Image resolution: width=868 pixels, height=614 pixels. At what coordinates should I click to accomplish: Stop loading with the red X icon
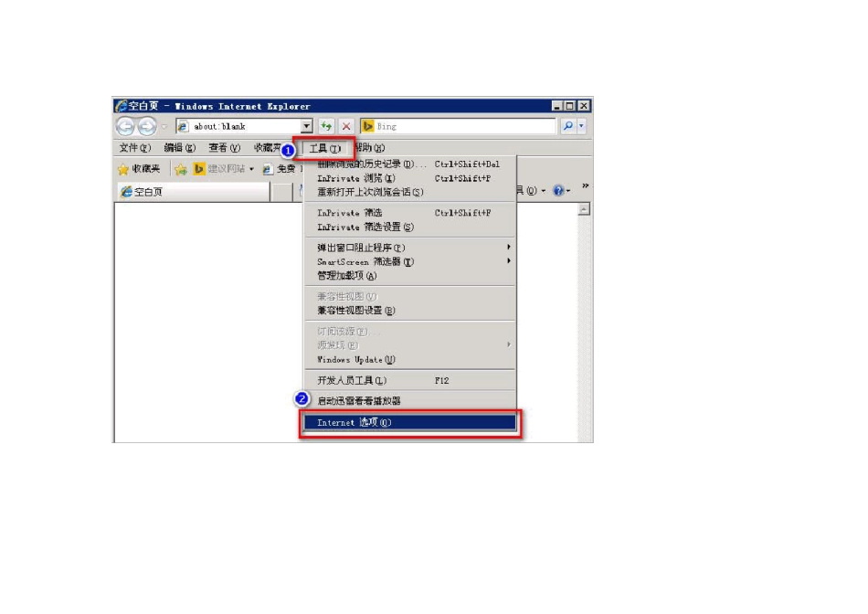click(x=346, y=126)
